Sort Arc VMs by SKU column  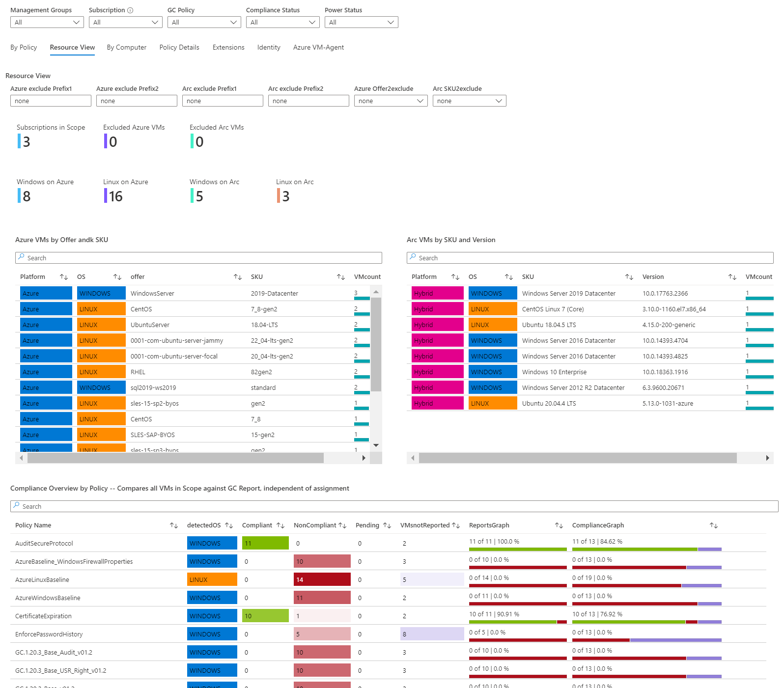coord(629,277)
